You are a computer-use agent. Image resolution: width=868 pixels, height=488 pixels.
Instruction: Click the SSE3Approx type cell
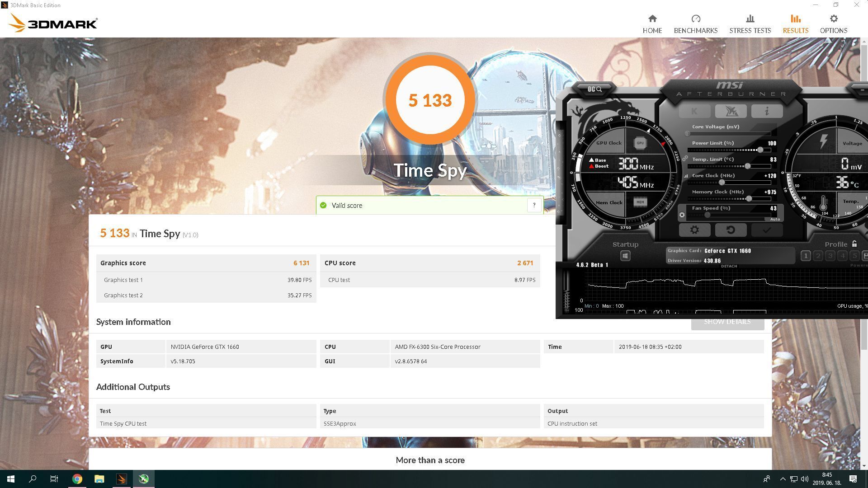coord(430,423)
